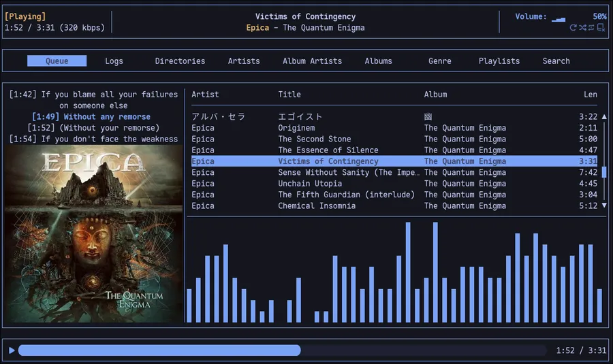Sort by clicking the Len column header
This screenshot has width=613, height=364.
pyautogui.click(x=590, y=95)
